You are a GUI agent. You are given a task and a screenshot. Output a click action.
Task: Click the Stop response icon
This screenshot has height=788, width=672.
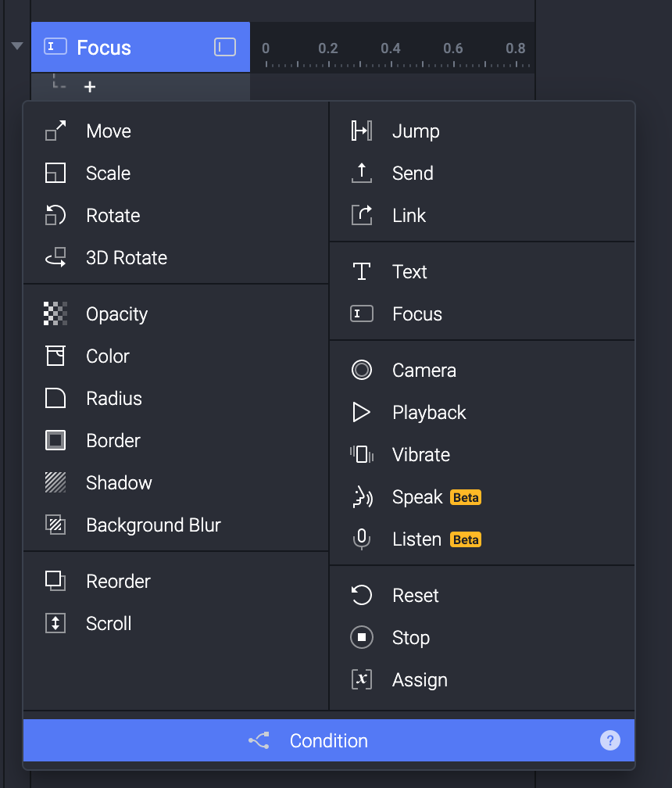tap(362, 638)
